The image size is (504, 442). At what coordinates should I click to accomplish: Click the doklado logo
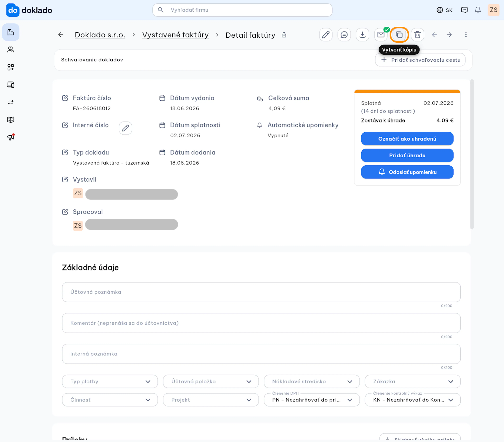(x=29, y=10)
